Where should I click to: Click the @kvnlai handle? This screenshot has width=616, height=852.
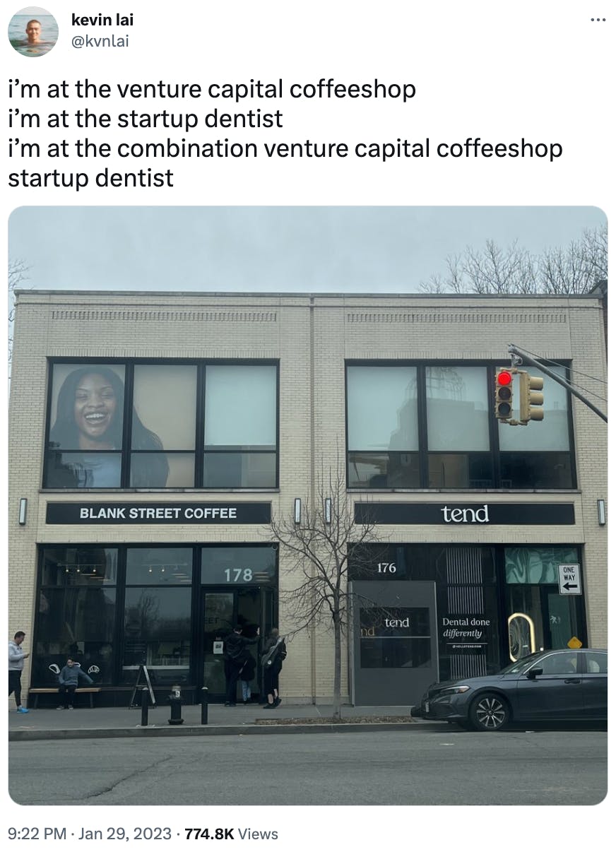click(100, 41)
